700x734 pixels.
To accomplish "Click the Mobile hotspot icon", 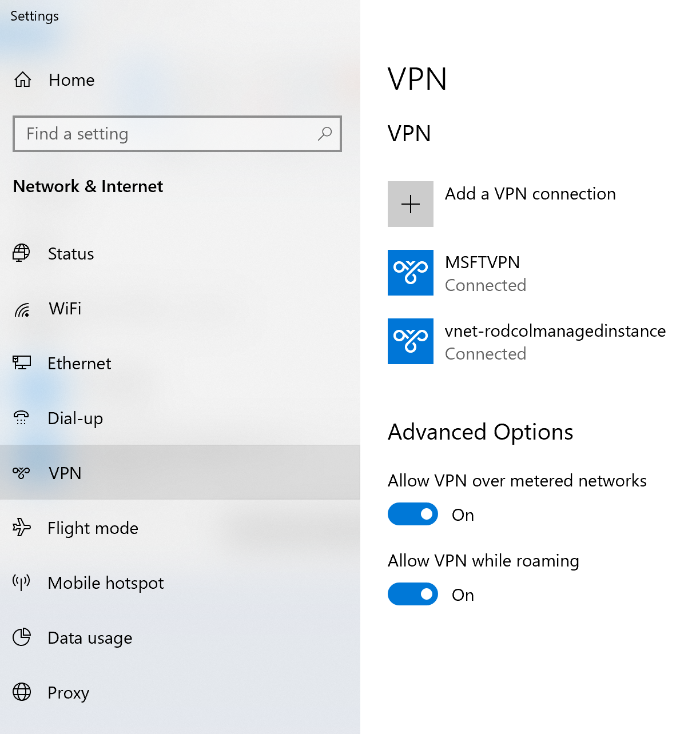I will click(x=22, y=582).
